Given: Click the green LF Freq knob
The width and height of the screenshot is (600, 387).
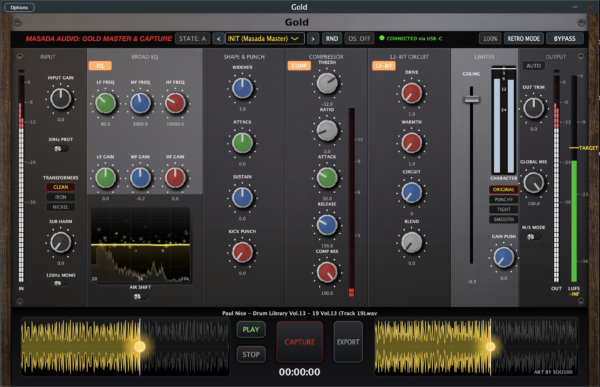Looking at the screenshot, I should 105,103.
